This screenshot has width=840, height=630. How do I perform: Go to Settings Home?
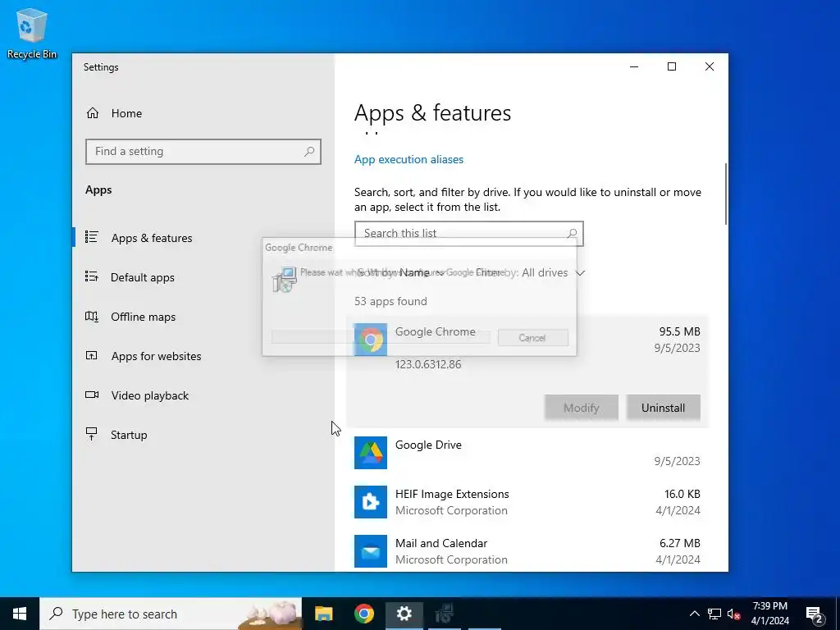(x=126, y=113)
